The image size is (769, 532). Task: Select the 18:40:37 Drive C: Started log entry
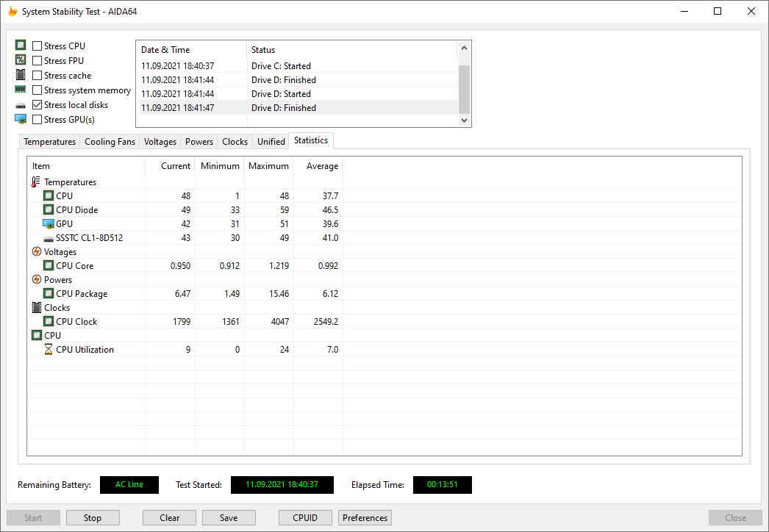(298, 65)
